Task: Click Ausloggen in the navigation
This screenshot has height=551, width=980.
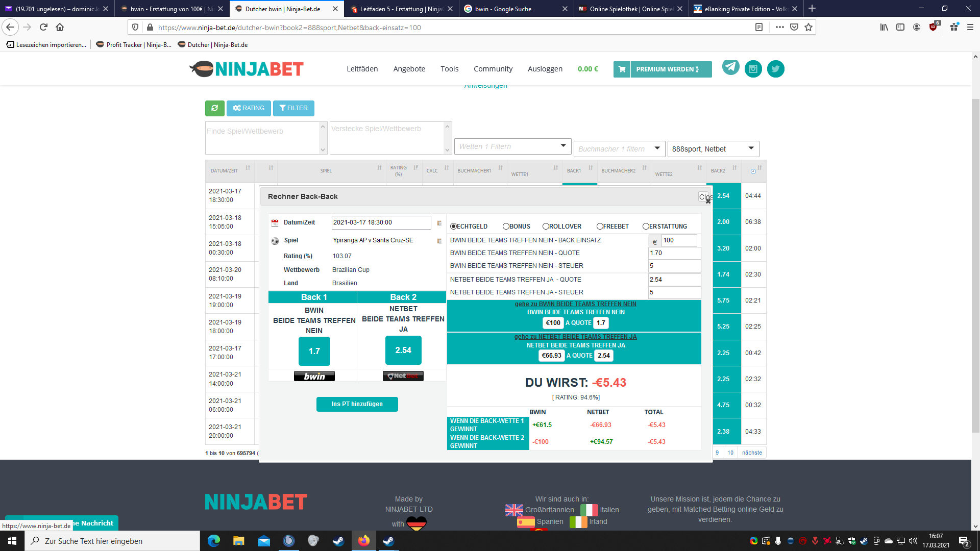Action: (x=545, y=69)
